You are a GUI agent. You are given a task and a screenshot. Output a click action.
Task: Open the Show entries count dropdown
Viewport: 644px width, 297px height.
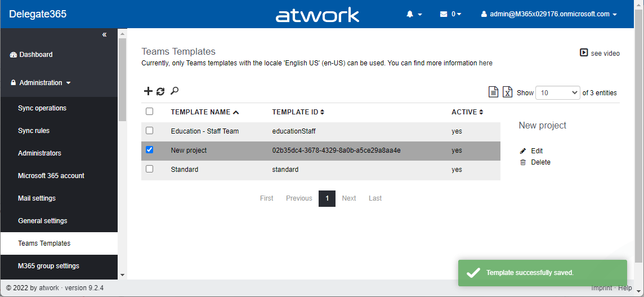pos(558,92)
